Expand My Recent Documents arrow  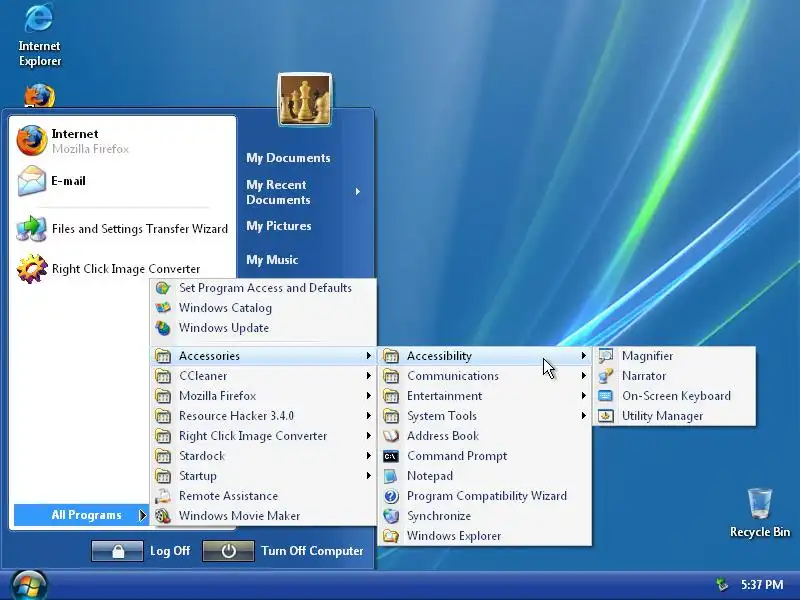pyautogui.click(x=358, y=192)
